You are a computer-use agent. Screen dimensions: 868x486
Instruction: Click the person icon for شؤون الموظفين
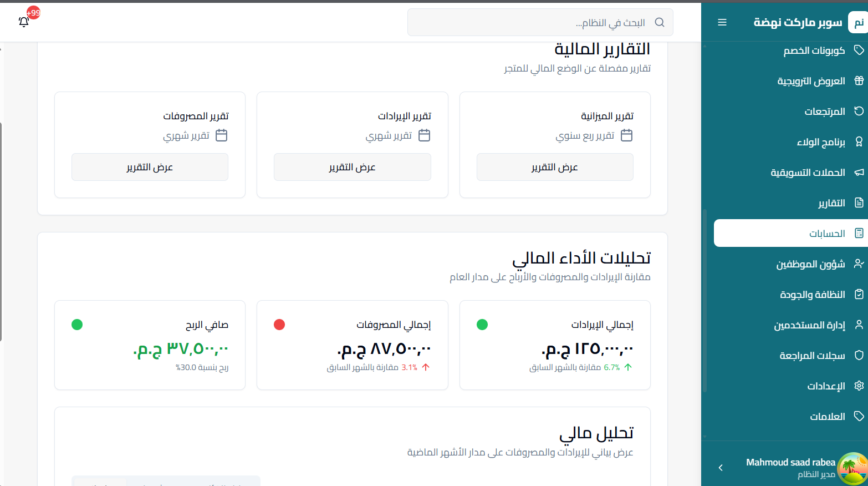pyautogui.click(x=859, y=264)
